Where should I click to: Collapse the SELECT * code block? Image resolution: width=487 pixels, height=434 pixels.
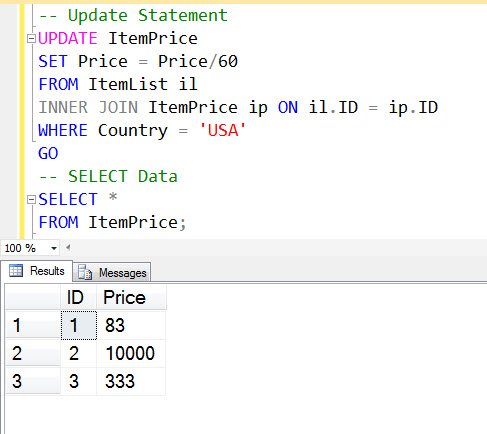31,200
